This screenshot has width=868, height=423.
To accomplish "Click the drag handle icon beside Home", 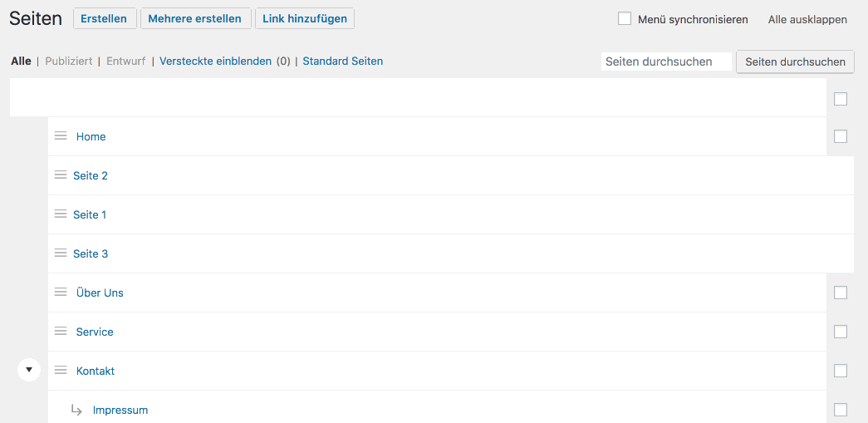I will 61,135.
